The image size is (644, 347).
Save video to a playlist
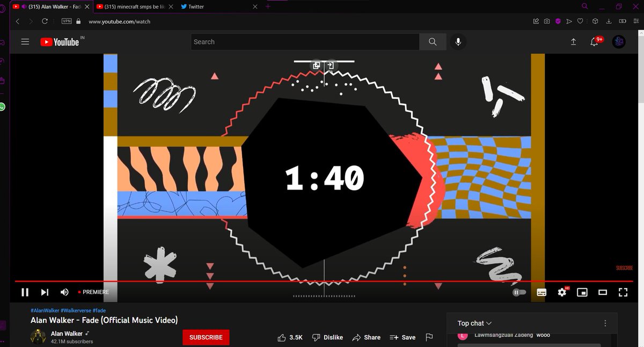point(402,337)
